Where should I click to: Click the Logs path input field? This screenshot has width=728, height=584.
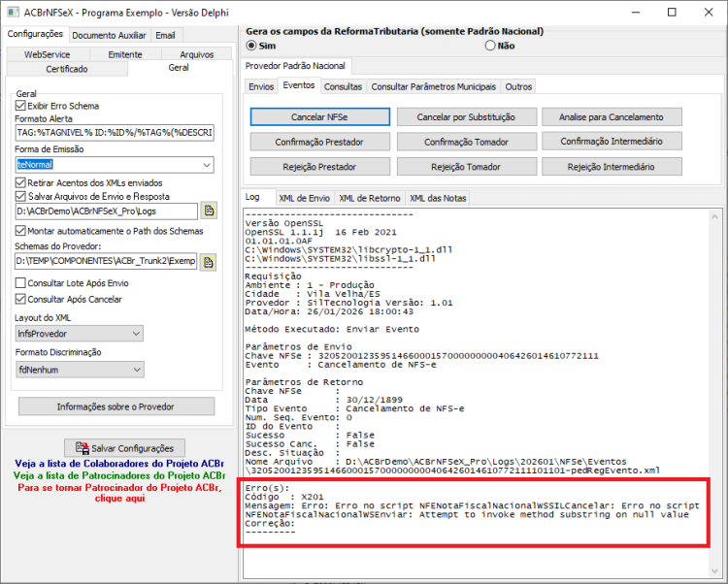[x=107, y=211]
